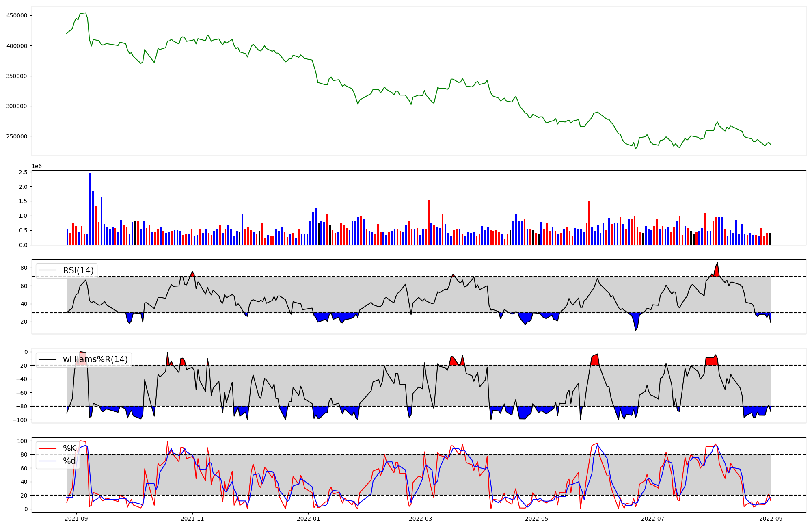Click the 250000 price axis tick label
812x528 pixels.
click(17, 136)
